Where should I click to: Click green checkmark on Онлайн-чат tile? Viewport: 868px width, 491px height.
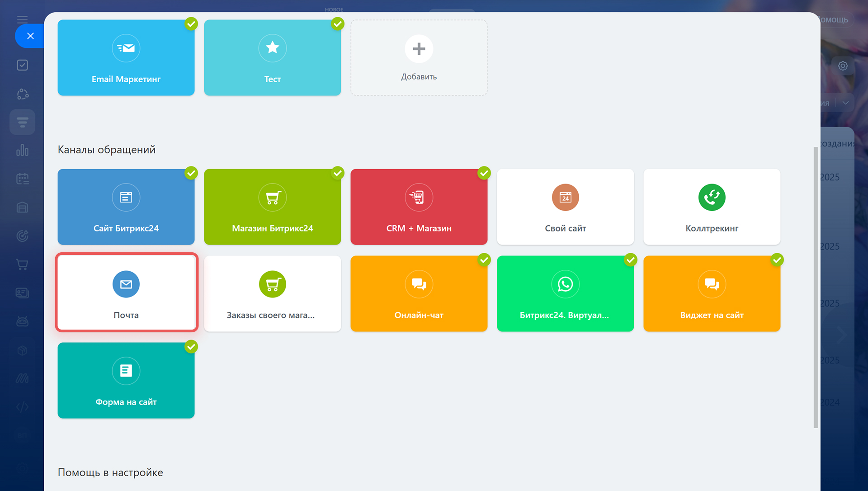point(484,260)
